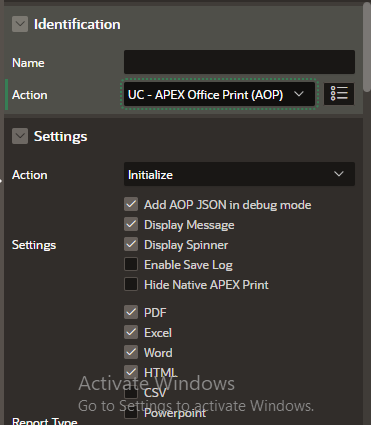
Task: Click the Settings section heading
Action: [x=61, y=136]
